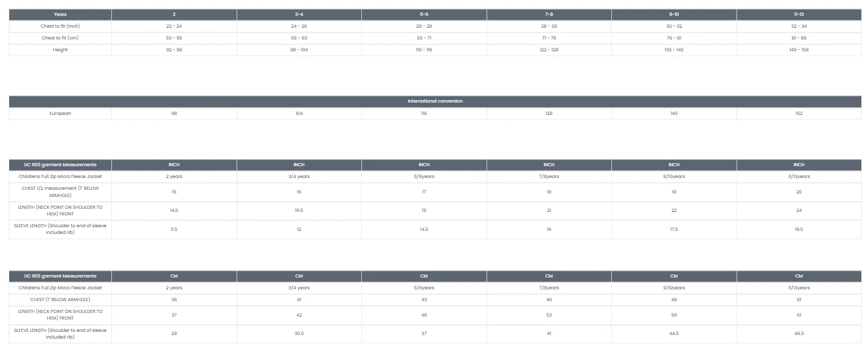
Task: Select sleeve length 49.5 cm cell
Action: [799, 333]
